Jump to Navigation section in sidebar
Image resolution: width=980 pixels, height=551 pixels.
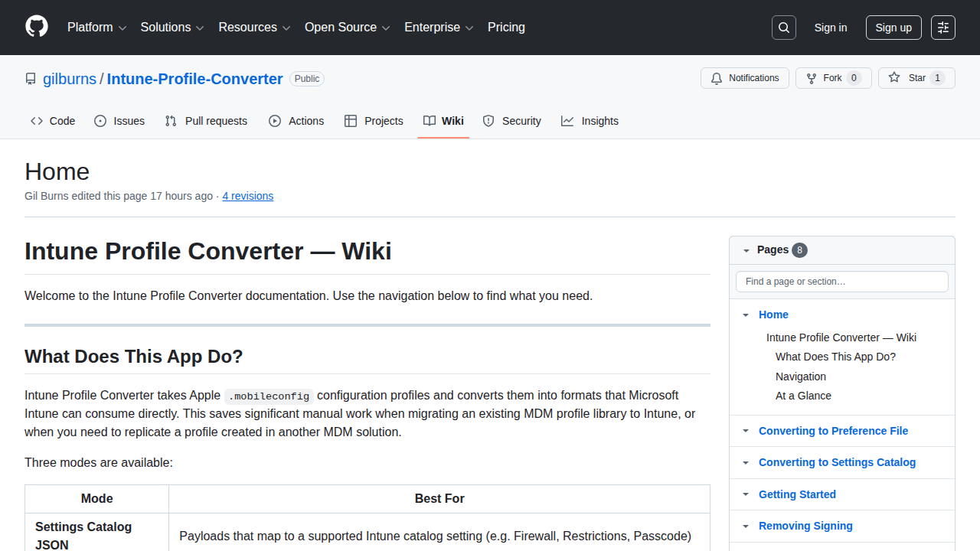[x=801, y=377]
